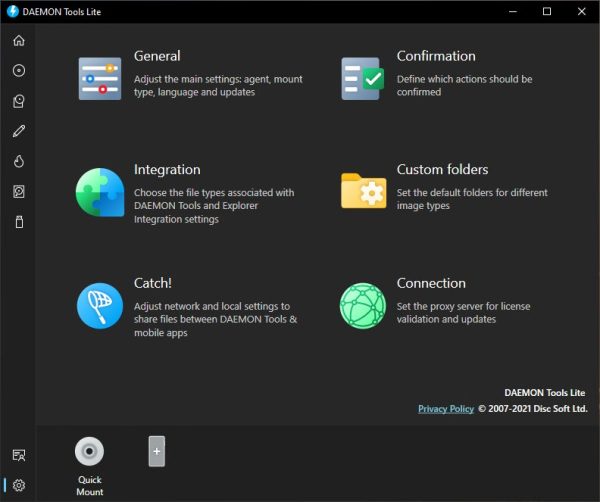Image resolution: width=600 pixels, height=502 pixels.
Task: Click 'Define which actions should be confirmed' text
Action: pos(465,85)
